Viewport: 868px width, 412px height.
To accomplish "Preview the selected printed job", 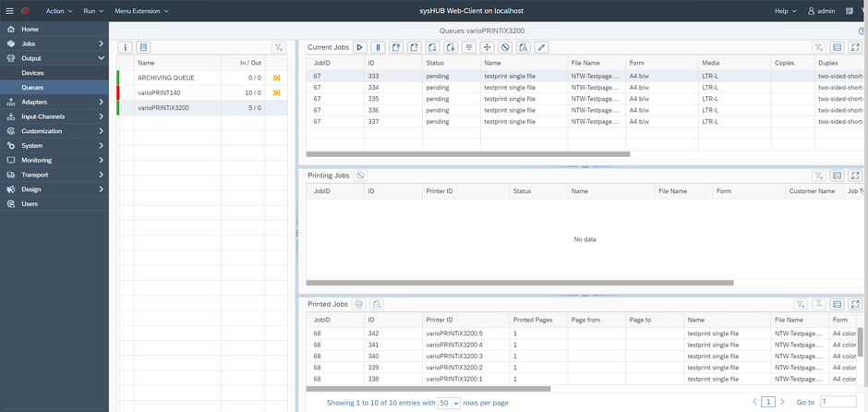I will click(377, 304).
